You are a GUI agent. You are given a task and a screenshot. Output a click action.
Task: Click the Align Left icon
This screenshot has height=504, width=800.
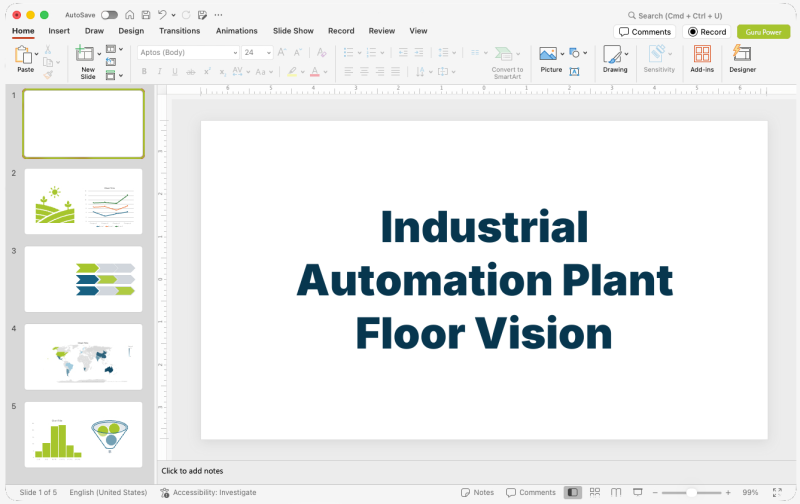(x=348, y=72)
